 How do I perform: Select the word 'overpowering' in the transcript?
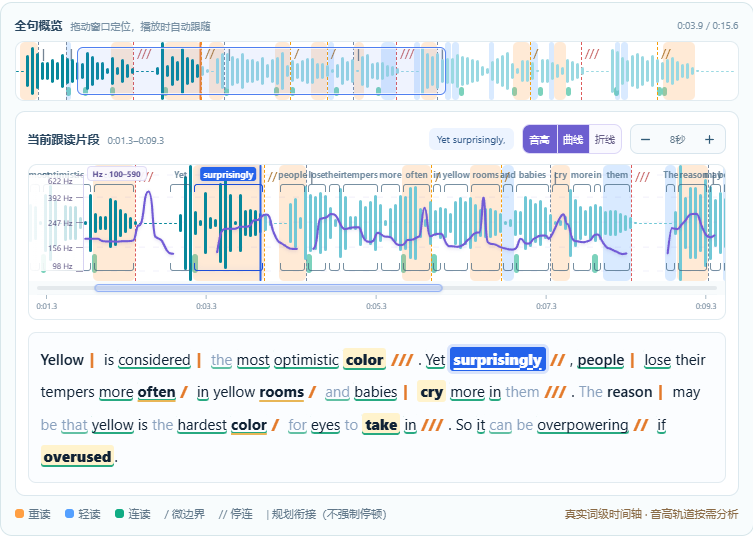click(x=583, y=425)
